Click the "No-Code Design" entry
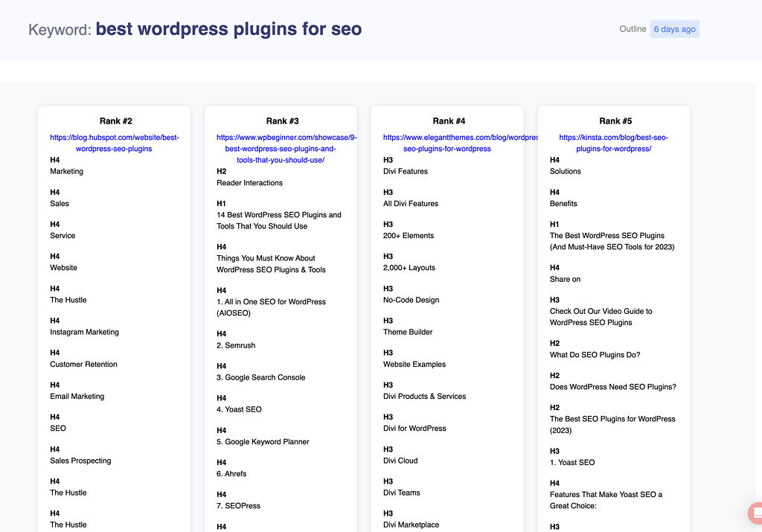This screenshot has height=532, width=762. pos(411,300)
